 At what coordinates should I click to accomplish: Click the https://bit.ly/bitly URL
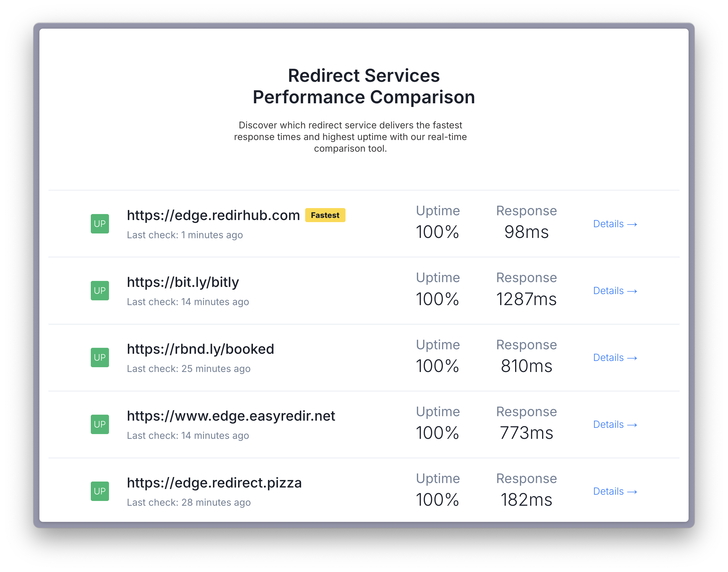point(183,282)
